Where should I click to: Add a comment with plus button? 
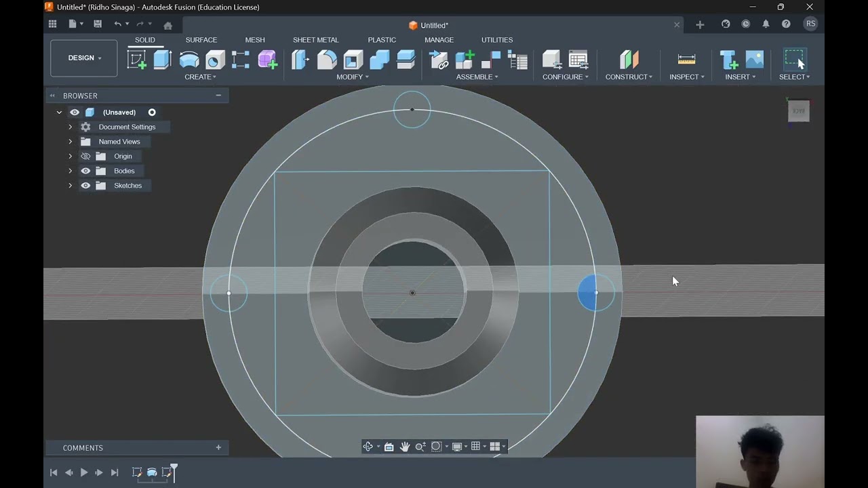218,447
